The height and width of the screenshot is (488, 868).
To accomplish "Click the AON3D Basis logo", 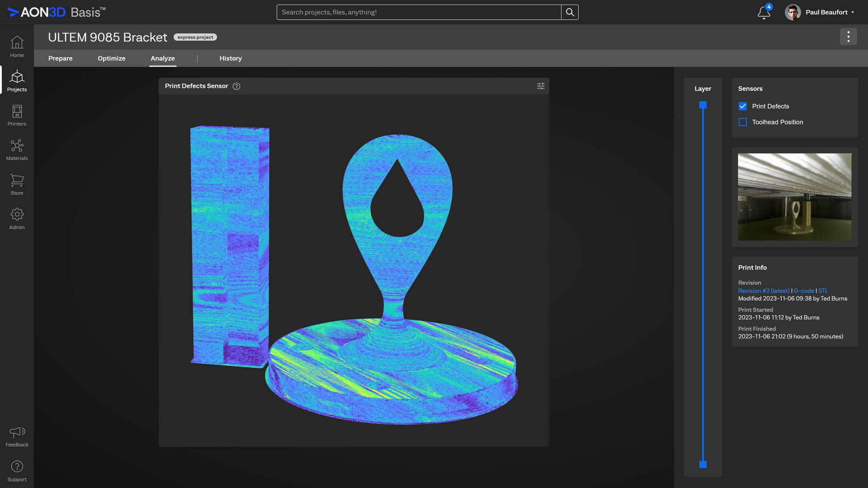I will [x=57, y=12].
